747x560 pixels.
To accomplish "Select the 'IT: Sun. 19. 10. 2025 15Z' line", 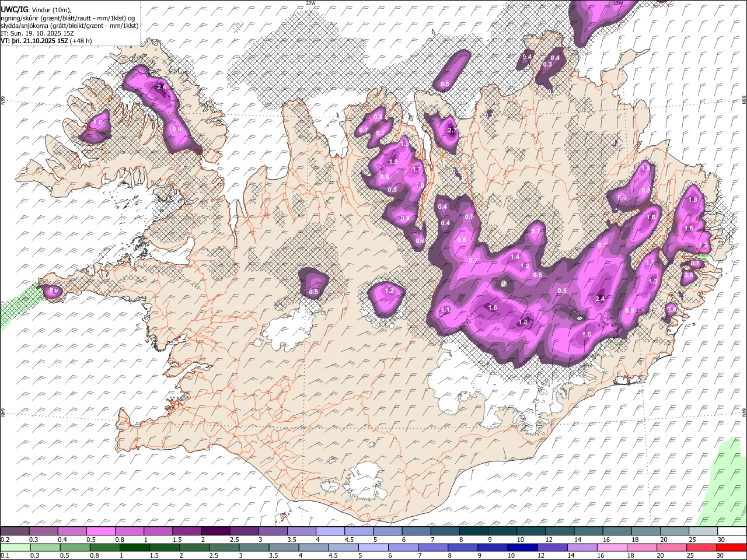I will coord(37,33).
